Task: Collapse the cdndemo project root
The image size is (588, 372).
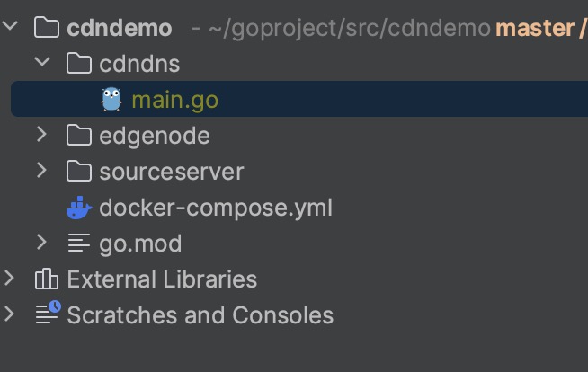Action: (x=10, y=27)
